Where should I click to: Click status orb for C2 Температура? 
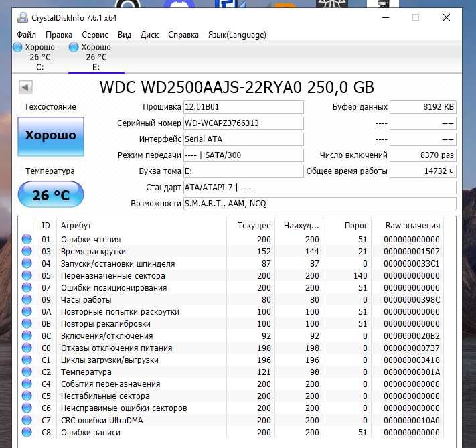pos(27,372)
